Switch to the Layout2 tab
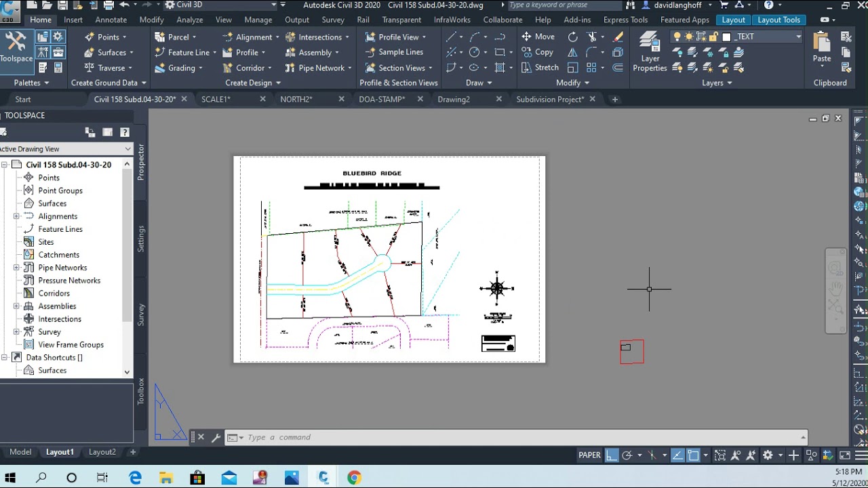 [102, 452]
